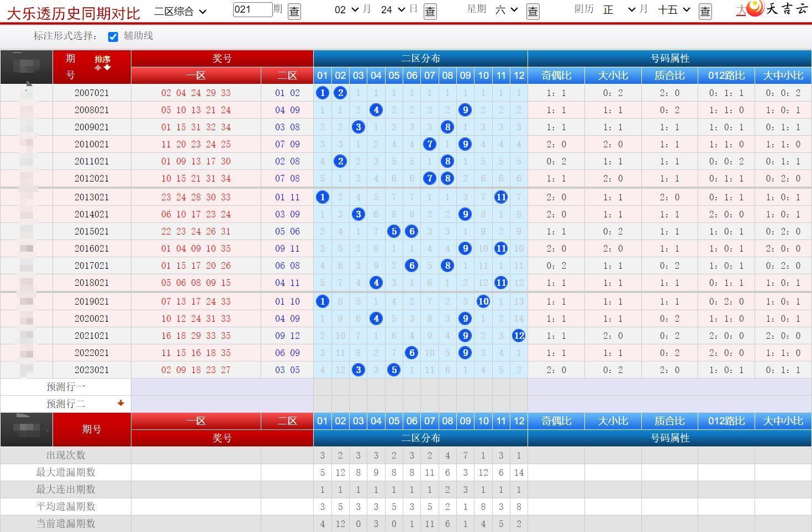Click ball 6 in row 2022021
Screen dimensions: 812x532
[412, 353]
